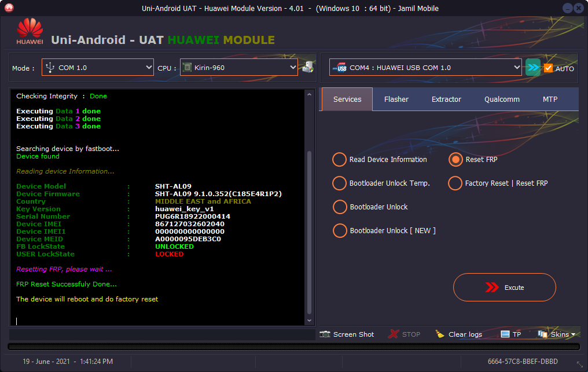Open the Mode COM 1.0 dropdown
The width and height of the screenshot is (588, 372).
(x=97, y=68)
